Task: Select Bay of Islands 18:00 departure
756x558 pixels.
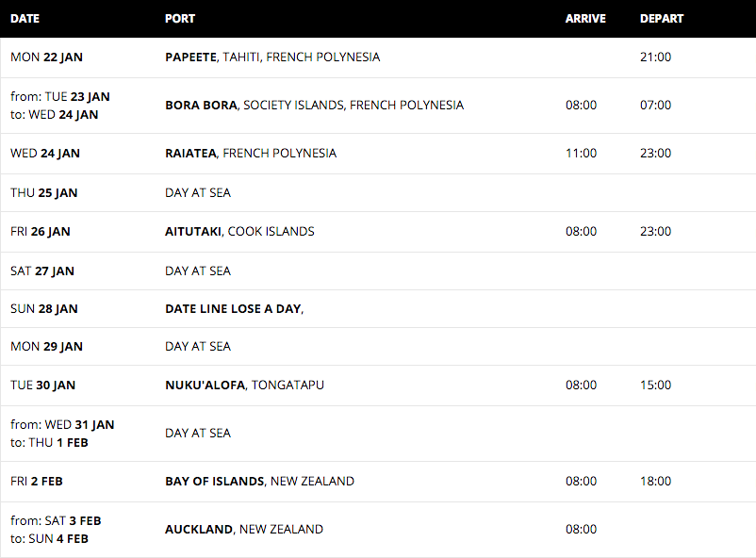Action: pyautogui.click(x=655, y=481)
